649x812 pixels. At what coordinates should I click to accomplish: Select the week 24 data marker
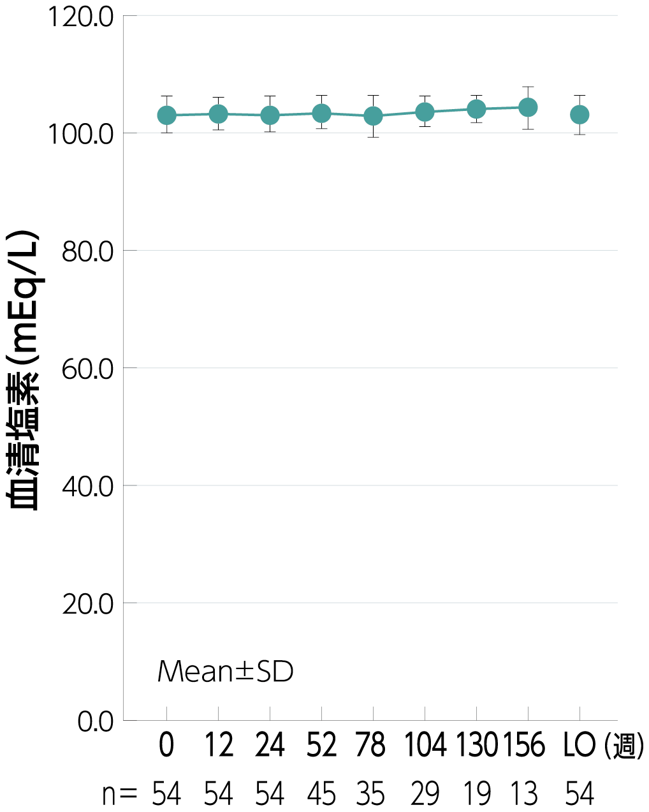[270, 115]
